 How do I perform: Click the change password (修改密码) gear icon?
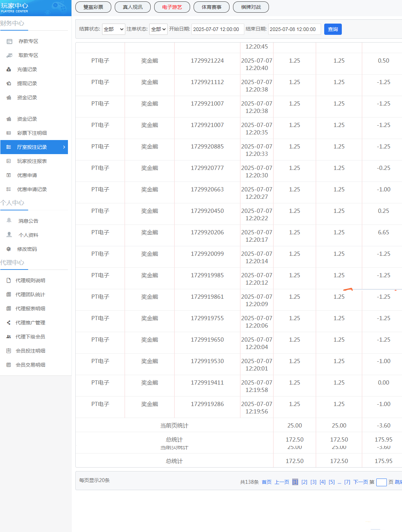pyautogui.click(x=9, y=249)
